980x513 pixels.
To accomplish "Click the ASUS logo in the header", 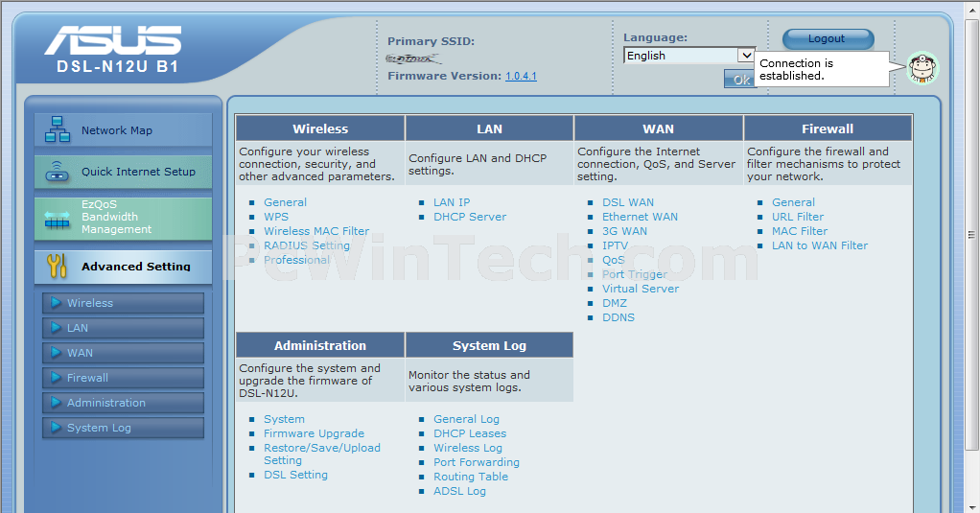I will [113, 40].
